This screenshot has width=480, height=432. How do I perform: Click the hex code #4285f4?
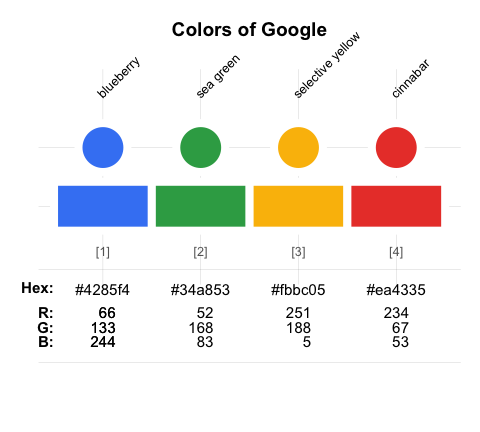coord(102,290)
